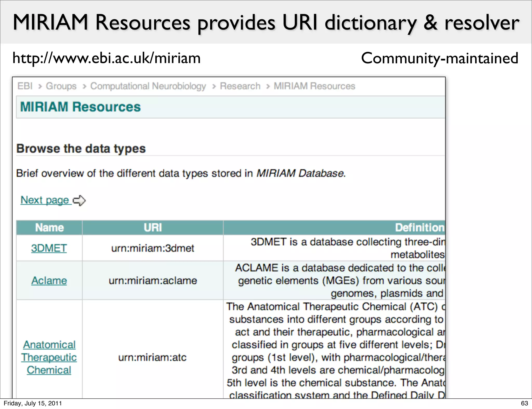Click the MIRIAM Resources page heading

point(81,107)
